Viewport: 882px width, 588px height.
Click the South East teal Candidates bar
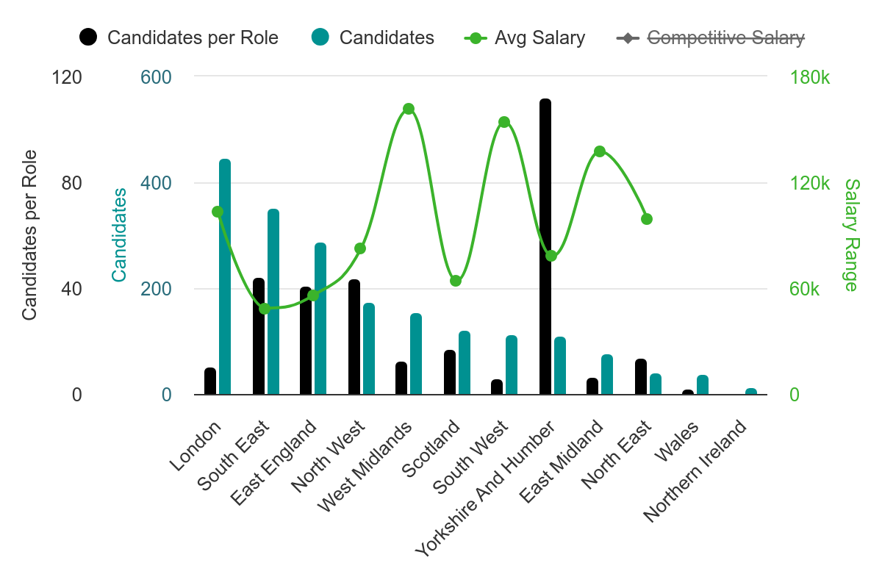click(273, 301)
